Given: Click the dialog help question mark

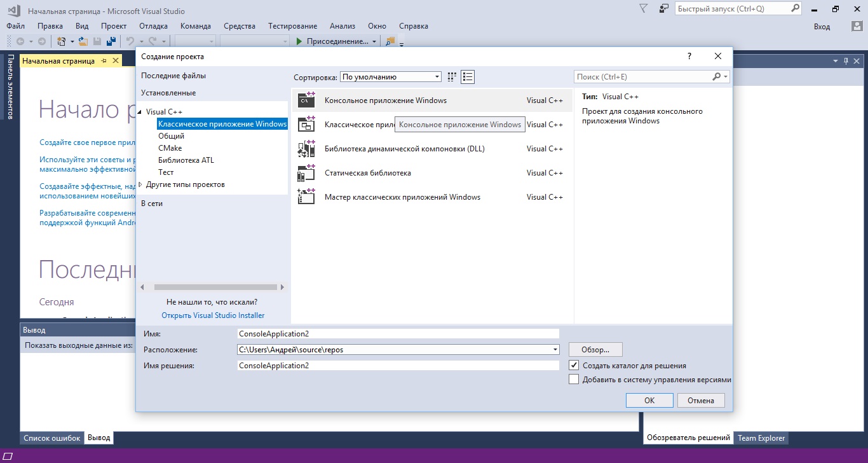Looking at the screenshot, I should point(689,57).
